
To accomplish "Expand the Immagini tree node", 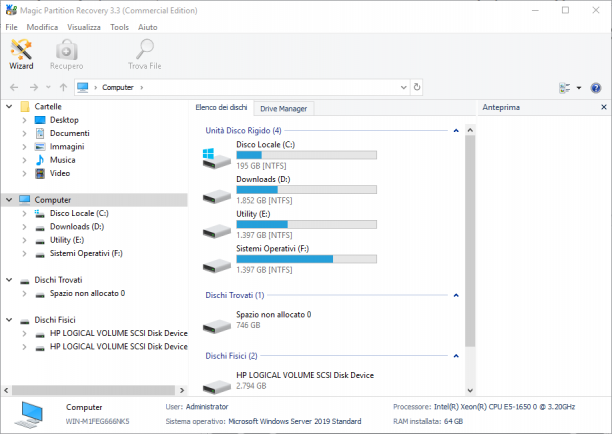I will pyautogui.click(x=24, y=146).
